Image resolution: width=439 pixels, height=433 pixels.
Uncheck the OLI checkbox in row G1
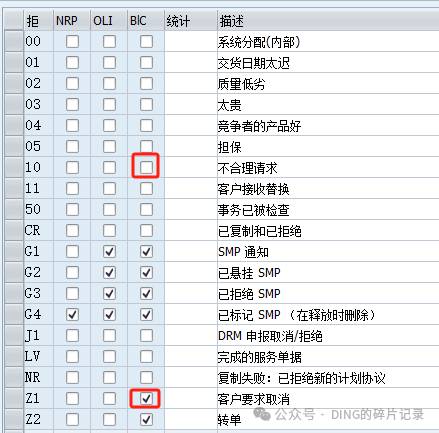click(x=109, y=252)
